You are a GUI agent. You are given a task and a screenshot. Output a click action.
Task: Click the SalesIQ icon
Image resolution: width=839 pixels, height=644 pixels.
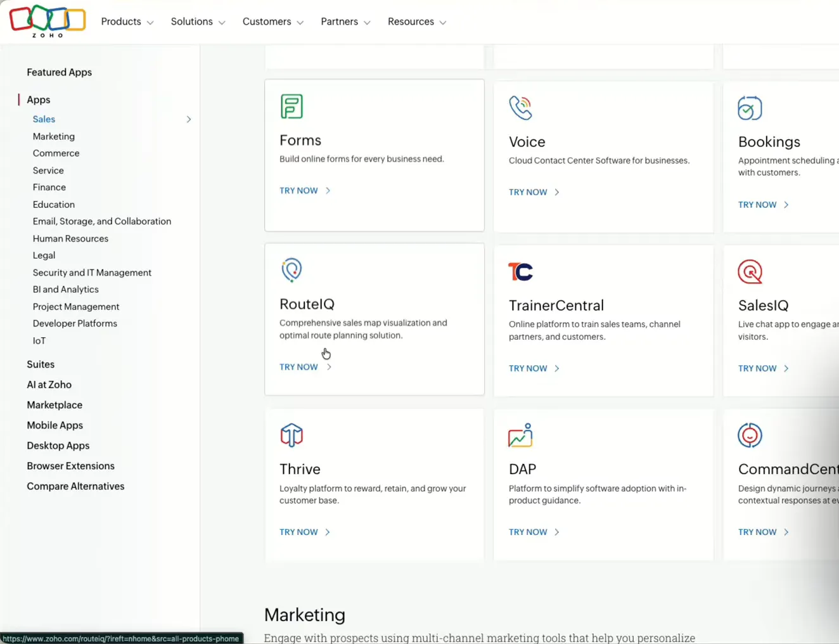pyautogui.click(x=750, y=272)
